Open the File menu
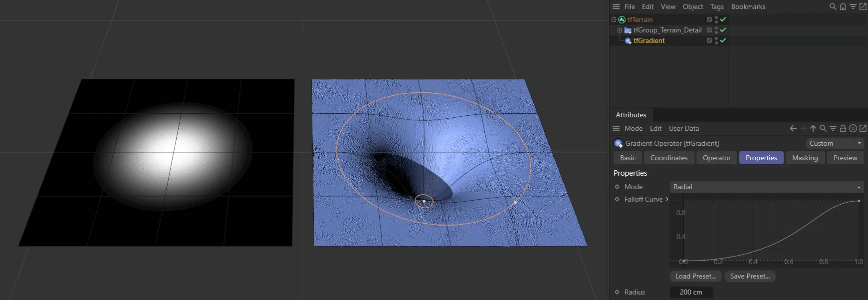Viewport: 868px width, 300px height. coord(630,6)
